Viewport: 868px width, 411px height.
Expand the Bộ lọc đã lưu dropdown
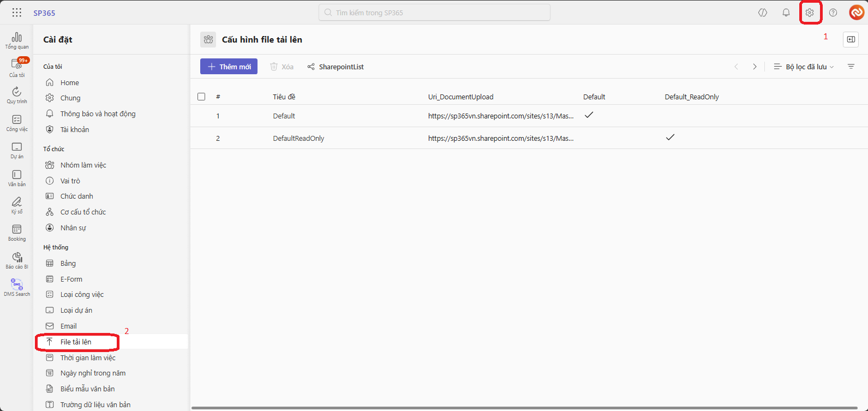click(804, 67)
